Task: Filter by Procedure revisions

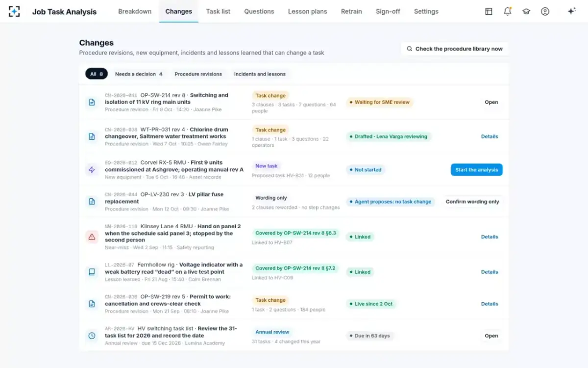Action: [x=198, y=74]
